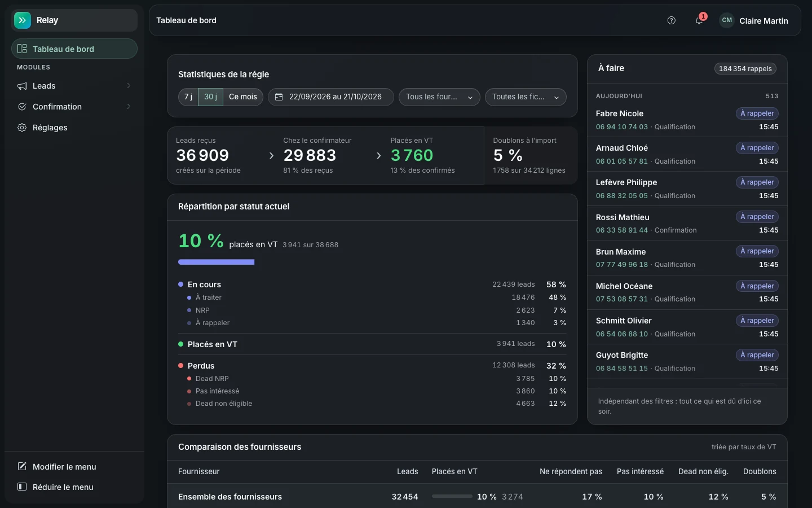Viewport: 812px width, 508px height.
Task: Go to Tableau de bord in sidebar
Action: 74,49
